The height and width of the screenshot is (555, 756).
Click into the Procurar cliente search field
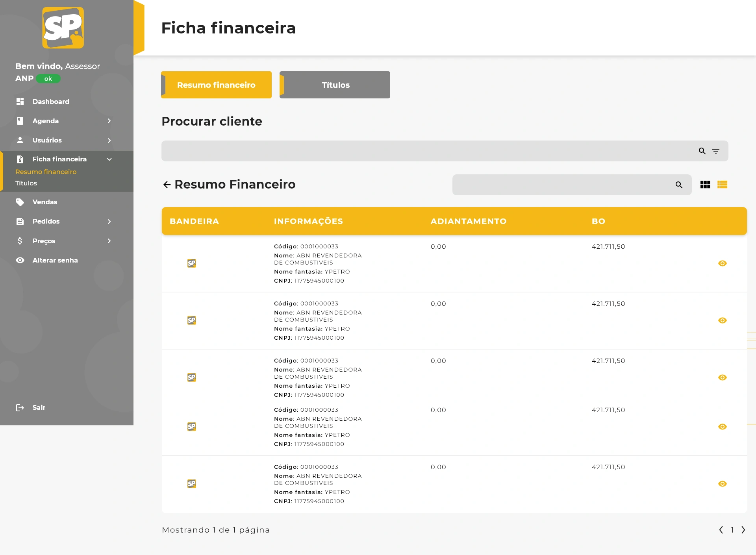click(425, 151)
